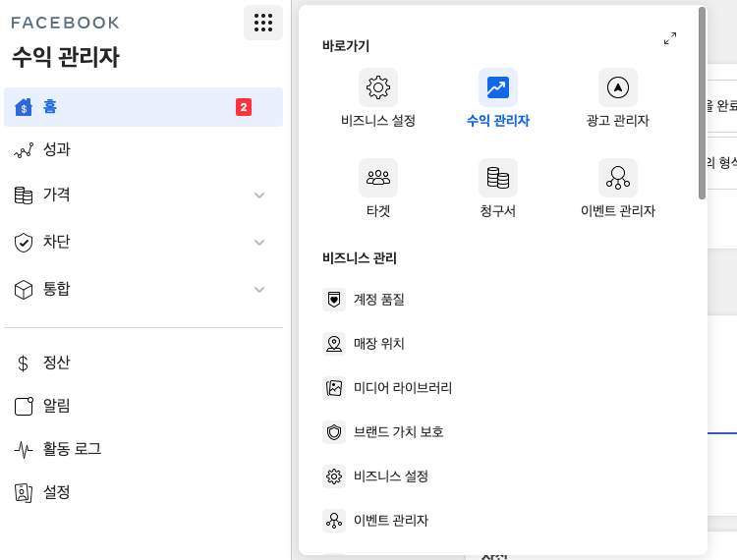Click the 매장 위치 map pin icon

tap(334, 344)
